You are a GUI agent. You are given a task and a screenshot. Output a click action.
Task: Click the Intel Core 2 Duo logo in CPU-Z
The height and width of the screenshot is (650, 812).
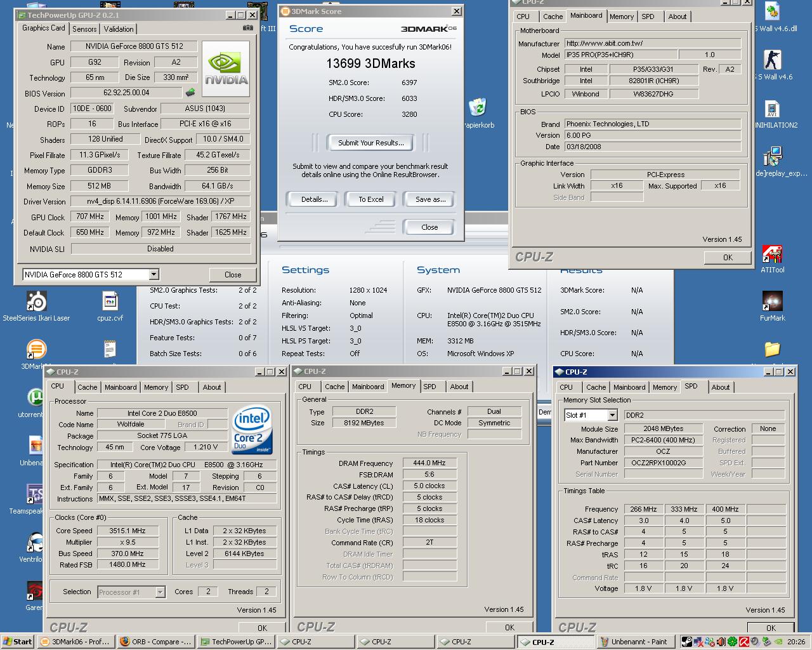tap(252, 430)
